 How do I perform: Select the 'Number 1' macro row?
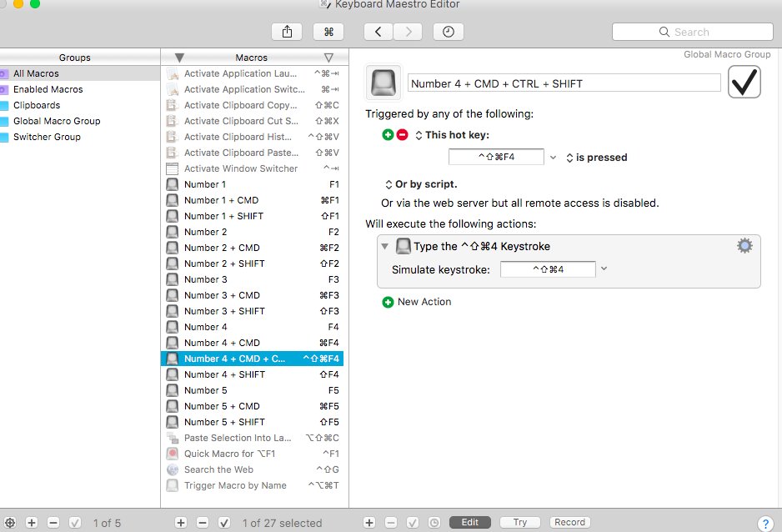point(253,184)
